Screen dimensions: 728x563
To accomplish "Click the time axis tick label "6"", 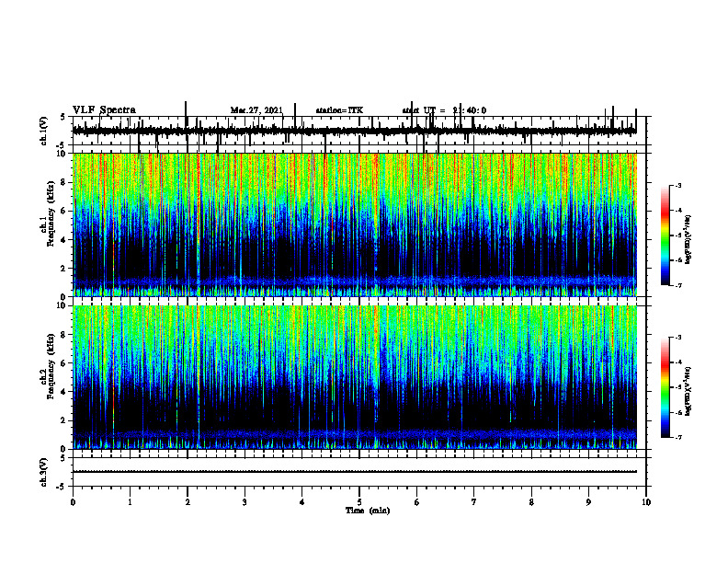I will [416, 502].
